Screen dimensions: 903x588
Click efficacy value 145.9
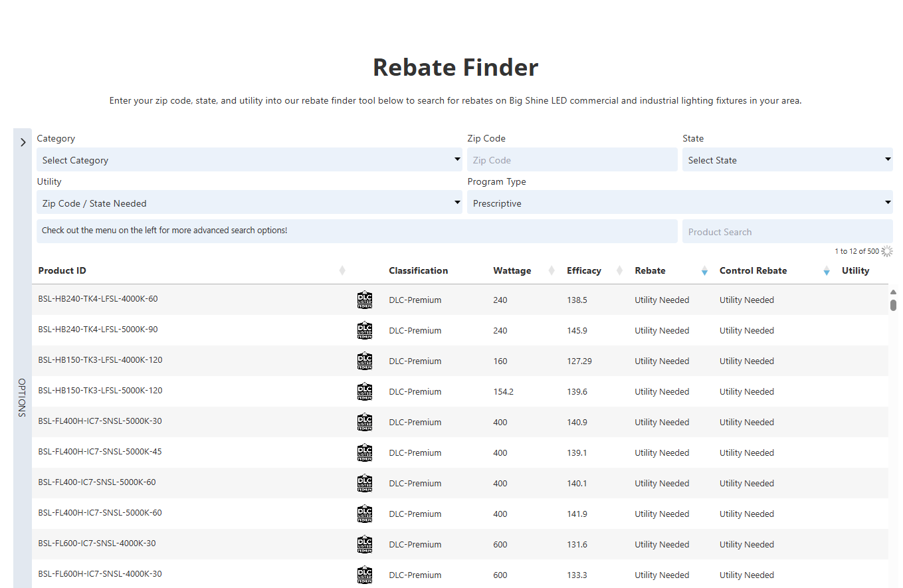coord(577,331)
